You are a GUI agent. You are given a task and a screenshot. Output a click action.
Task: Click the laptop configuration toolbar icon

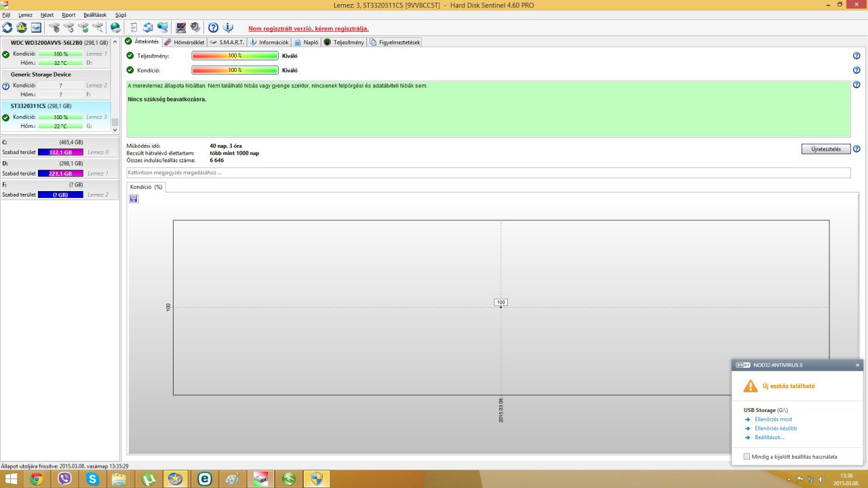(x=181, y=28)
